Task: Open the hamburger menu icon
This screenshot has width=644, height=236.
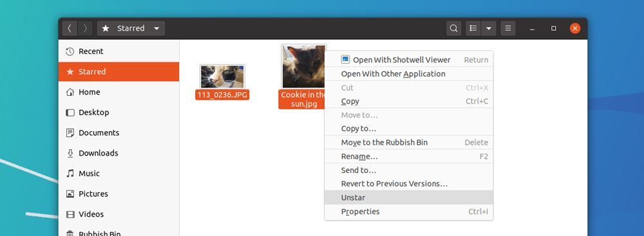Action: (508, 28)
